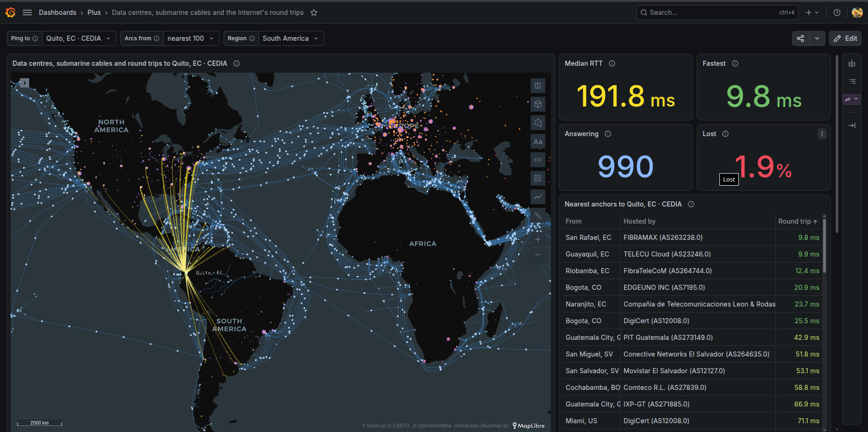The width and height of the screenshot is (868, 432).
Task: Select FibraTeleCoM (AS264744.0) cell
Action: pyautogui.click(x=698, y=271)
